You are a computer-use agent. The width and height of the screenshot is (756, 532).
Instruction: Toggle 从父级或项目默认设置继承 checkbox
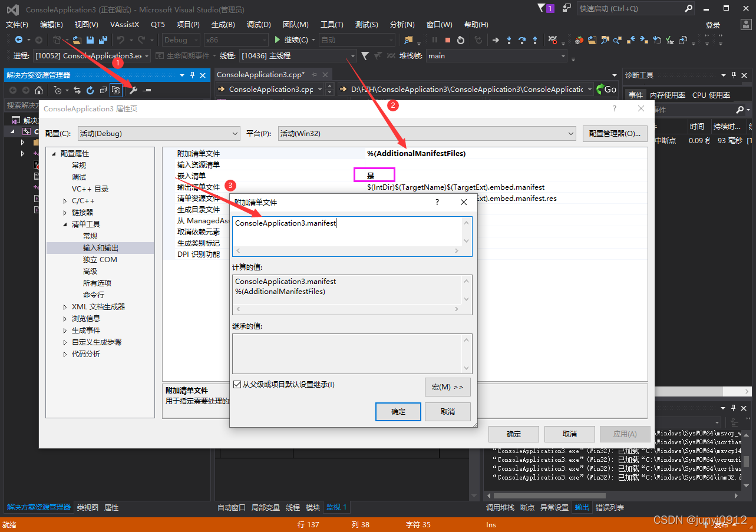(237, 385)
